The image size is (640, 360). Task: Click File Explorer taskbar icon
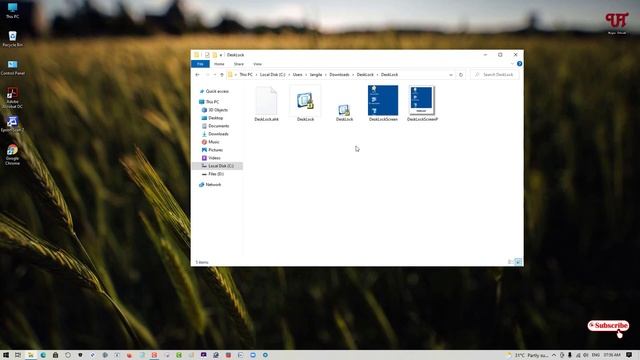pos(31,355)
